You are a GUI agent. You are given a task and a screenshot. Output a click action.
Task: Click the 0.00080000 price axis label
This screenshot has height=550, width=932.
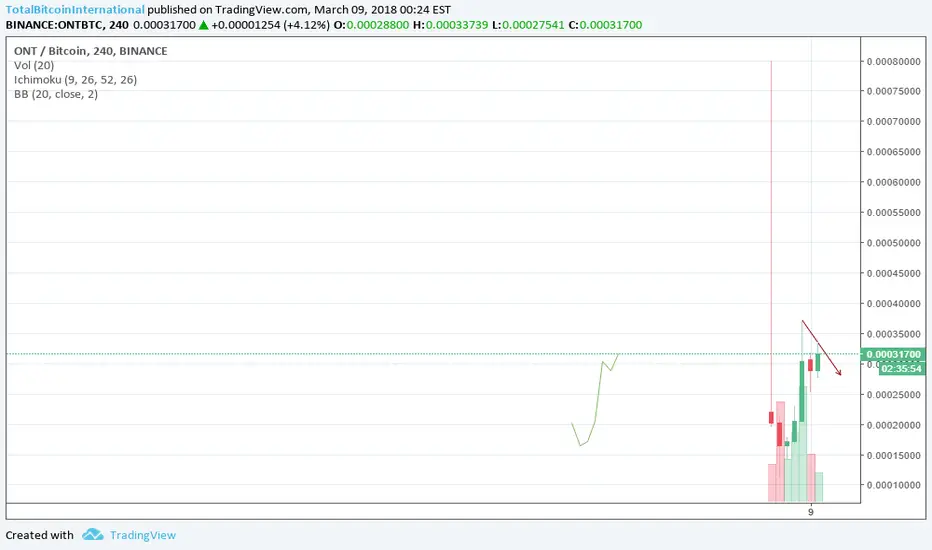(893, 61)
